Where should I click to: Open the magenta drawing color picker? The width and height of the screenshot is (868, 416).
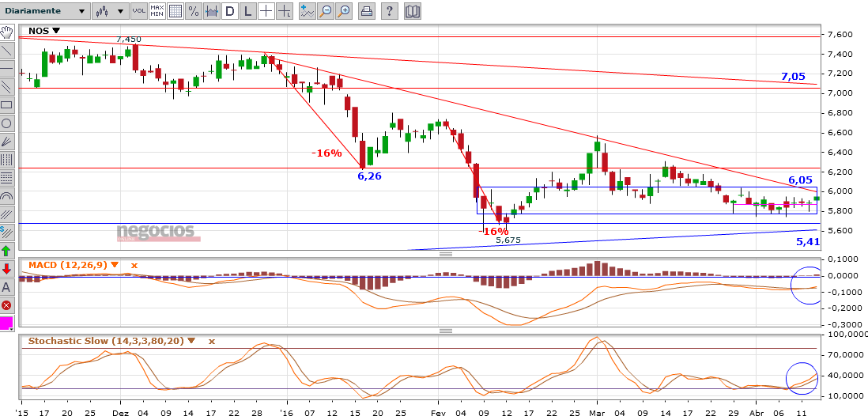click(6, 323)
